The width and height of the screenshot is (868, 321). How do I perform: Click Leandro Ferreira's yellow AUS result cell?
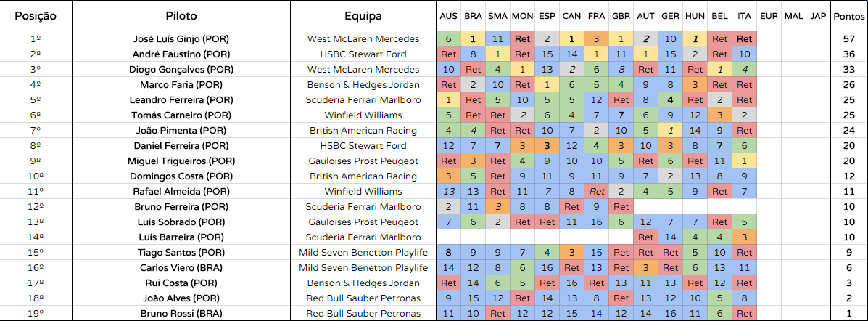point(448,100)
